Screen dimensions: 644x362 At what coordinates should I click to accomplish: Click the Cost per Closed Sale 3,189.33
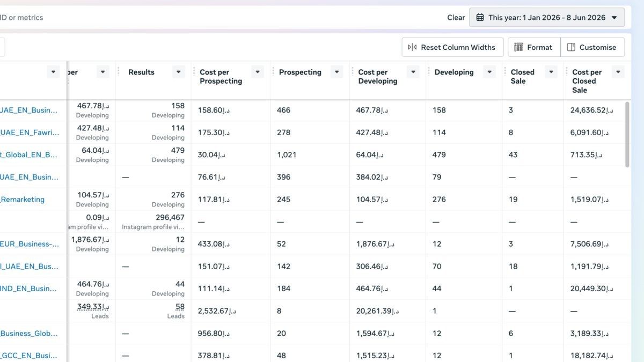click(590, 333)
